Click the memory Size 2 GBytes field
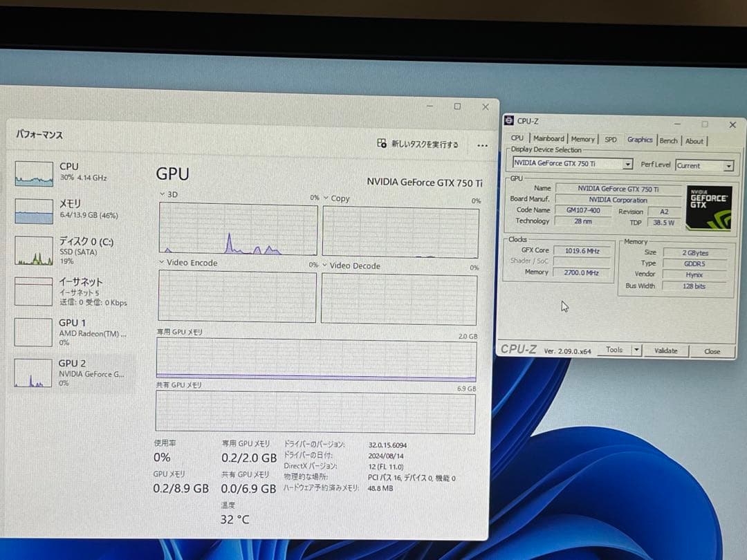This screenshot has width=747, height=560. [x=695, y=253]
